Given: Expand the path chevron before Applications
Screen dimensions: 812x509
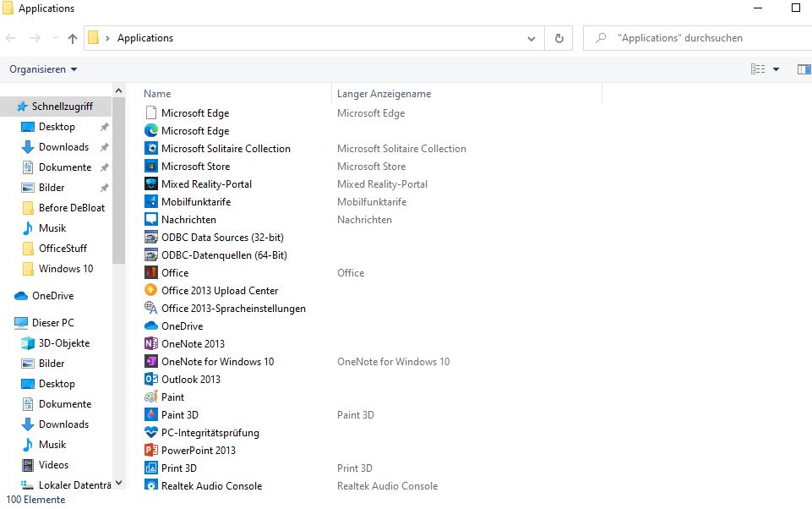Looking at the screenshot, I should tap(107, 38).
